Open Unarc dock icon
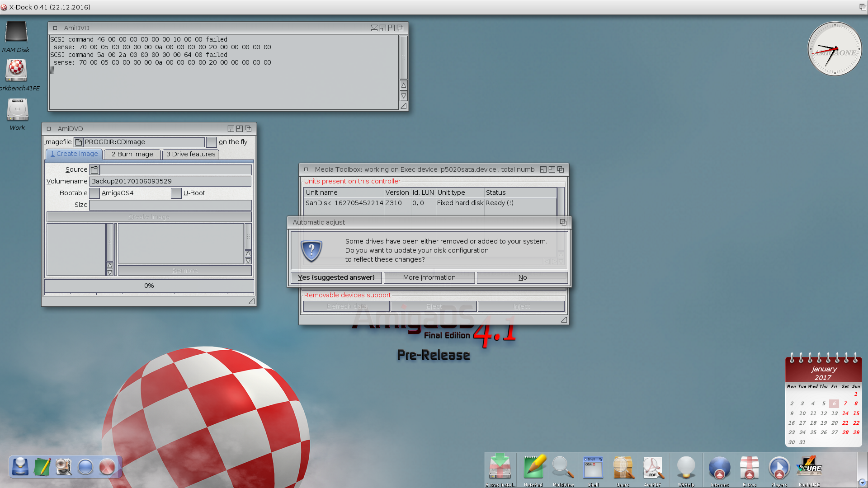The height and width of the screenshot is (488, 868). tap(623, 468)
